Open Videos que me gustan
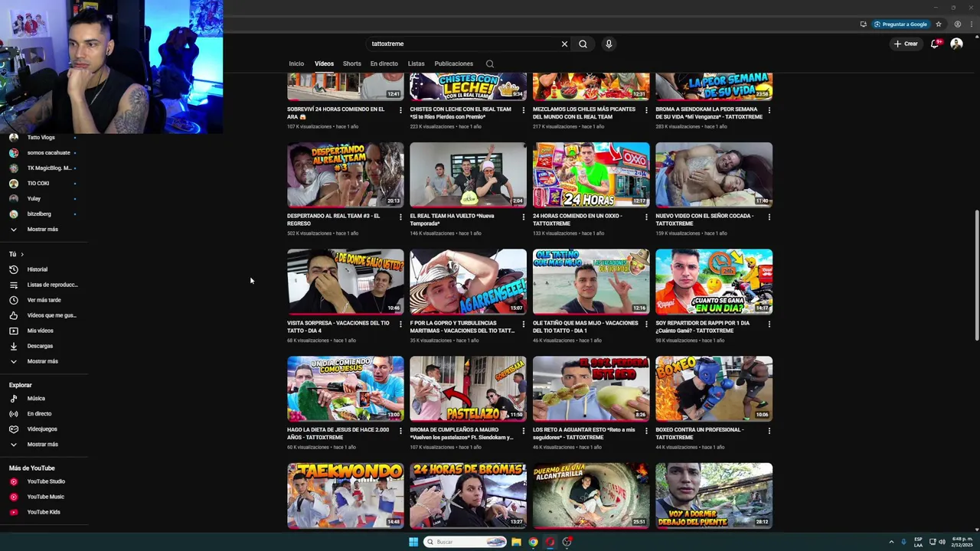 [43, 315]
